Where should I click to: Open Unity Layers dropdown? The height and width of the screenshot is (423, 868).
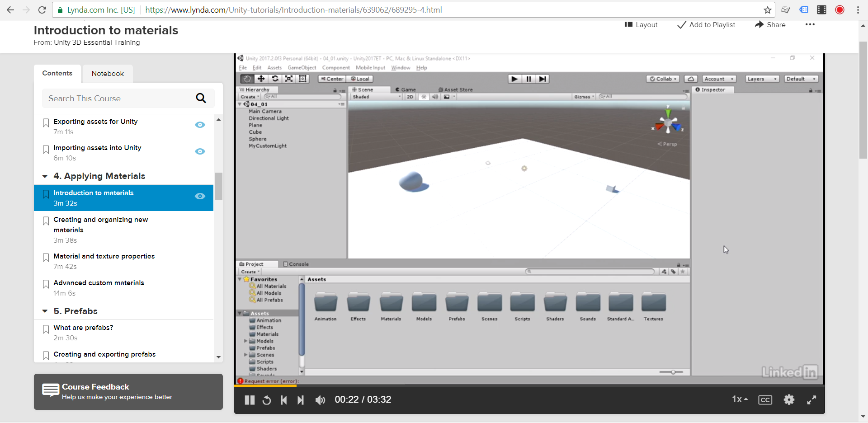[762, 79]
